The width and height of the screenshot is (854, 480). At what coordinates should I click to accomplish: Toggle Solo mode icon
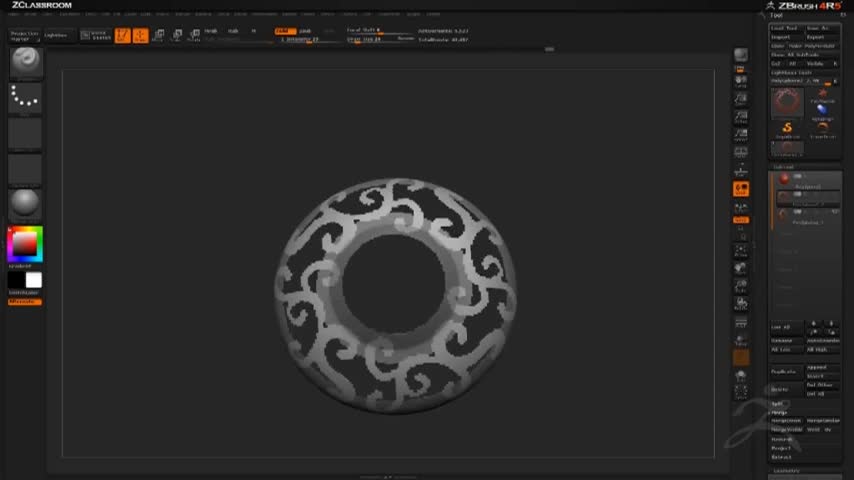(741, 376)
